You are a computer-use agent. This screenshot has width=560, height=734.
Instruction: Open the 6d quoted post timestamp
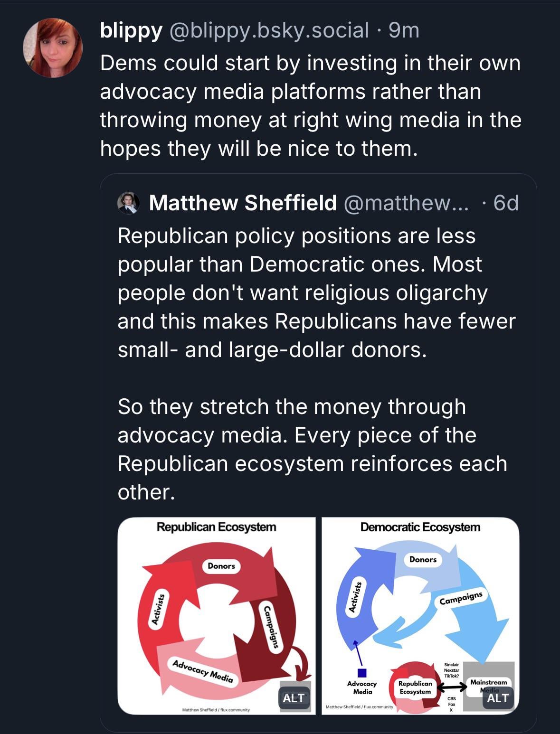pyautogui.click(x=505, y=203)
